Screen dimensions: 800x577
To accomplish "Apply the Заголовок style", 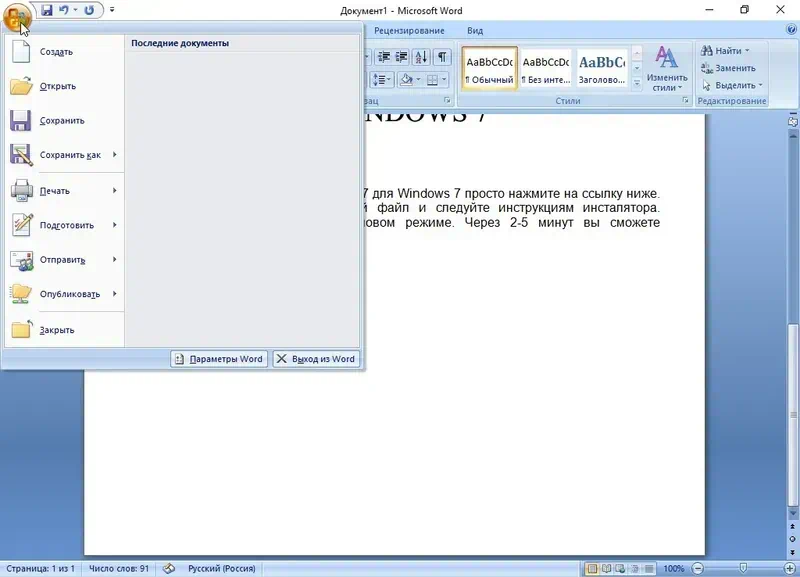I will 602,69.
